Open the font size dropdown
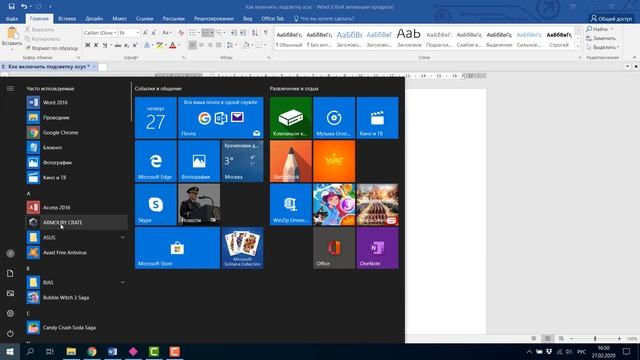The image size is (640, 360). pyautogui.click(x=138, y=33)
